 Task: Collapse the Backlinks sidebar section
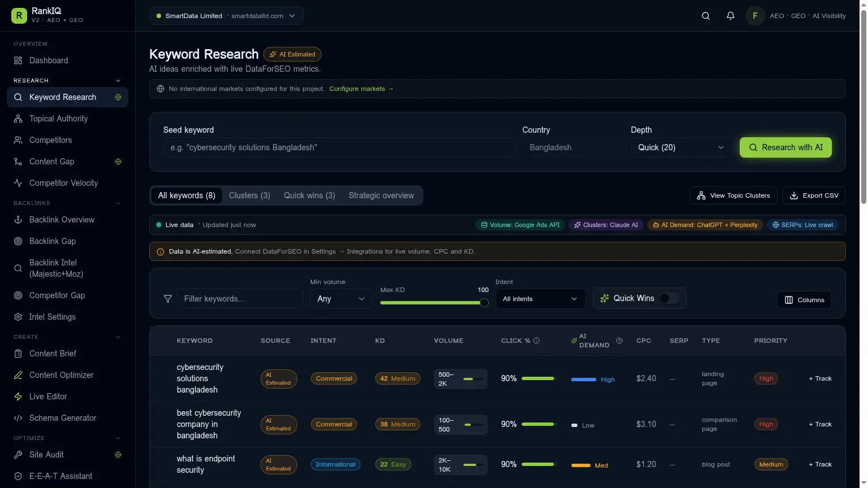pyautogui.click(x=118, y=203)
